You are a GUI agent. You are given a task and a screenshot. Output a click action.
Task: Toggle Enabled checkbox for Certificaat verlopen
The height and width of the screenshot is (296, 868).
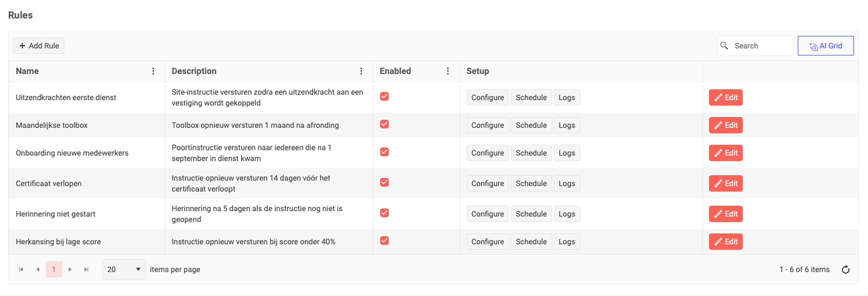click(384, 183)
